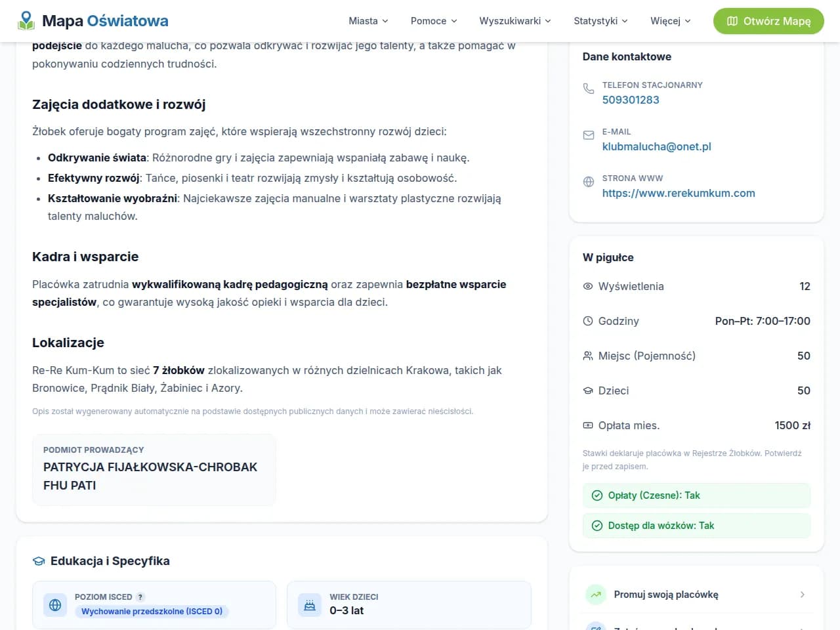Expand the Pomoce dropdown menu
840x630 pixels.
(434, 21)
